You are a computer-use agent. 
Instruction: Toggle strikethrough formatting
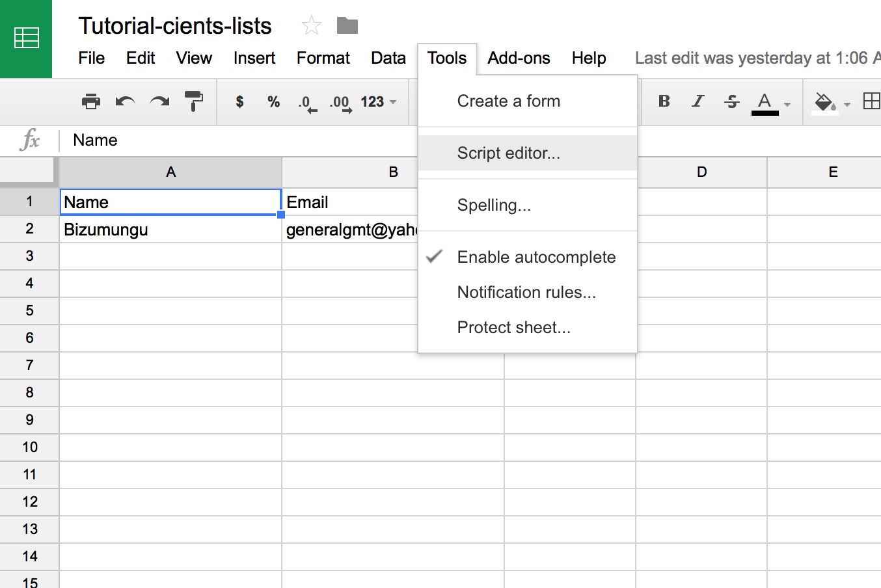(x=731, y=101)
